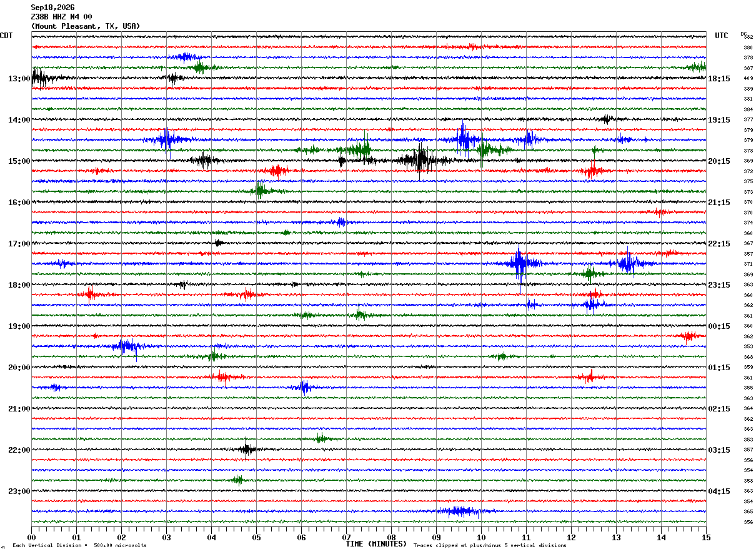Click the 19:00 CDT time label
The image size is (756, 554).
pyautogui.click(x=19, y=326)
